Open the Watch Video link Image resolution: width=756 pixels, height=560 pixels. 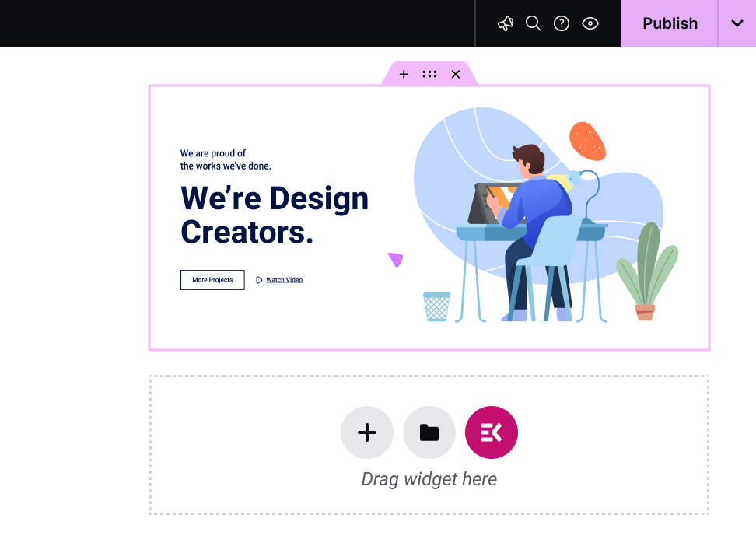(285, 280)
